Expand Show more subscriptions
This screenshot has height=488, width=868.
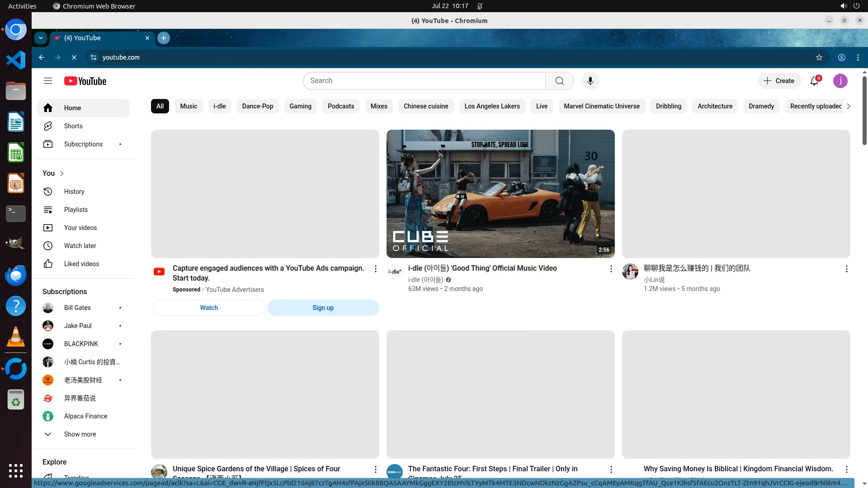click(x=80, y=434)
